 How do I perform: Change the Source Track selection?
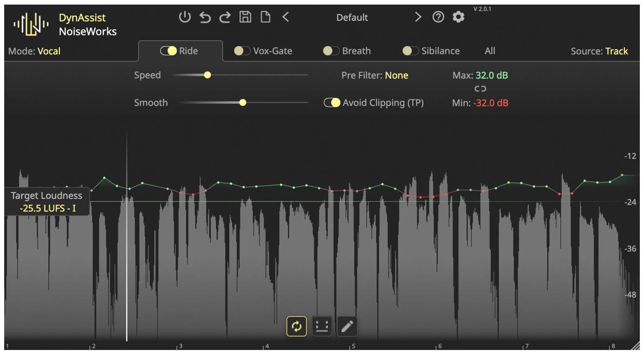click(616, 51)
